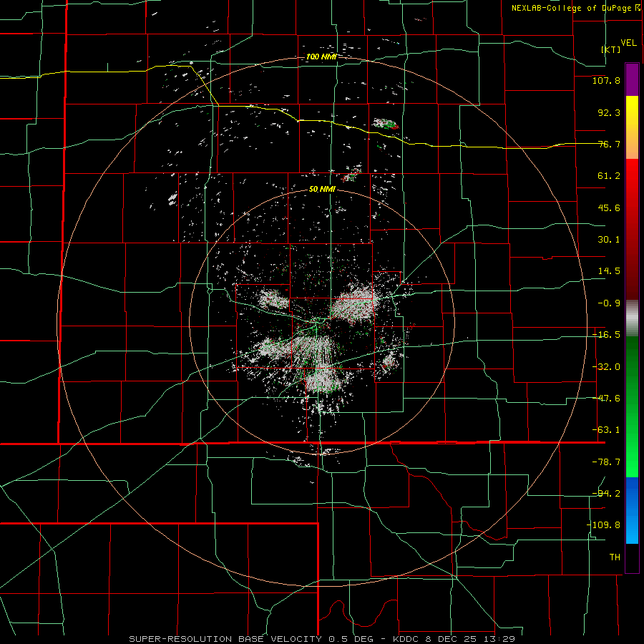Click the NEXLAB-College of DuPage label
Viewport: 644px width, 644px height.
tap(571, 8)
